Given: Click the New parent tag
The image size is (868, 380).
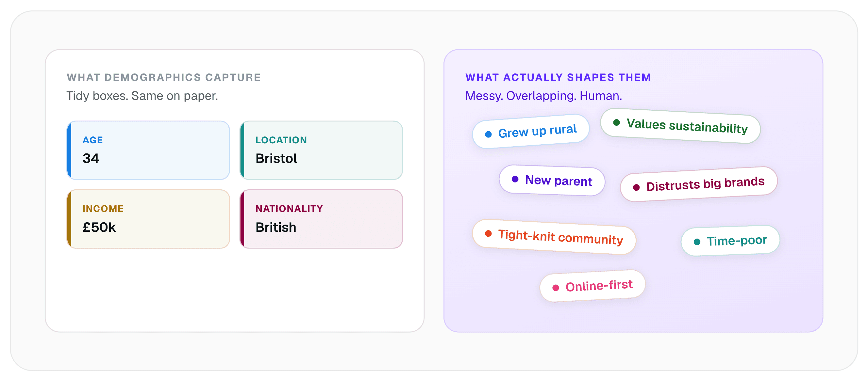Looking at the screenshot, I should (x=552, y=181).
